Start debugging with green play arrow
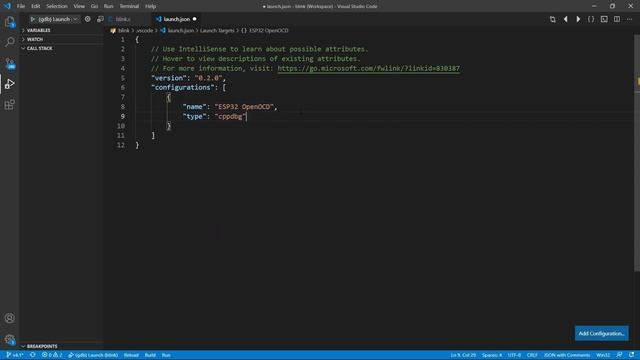Screen dimensions: 640x360 click(x=33, y=19)
